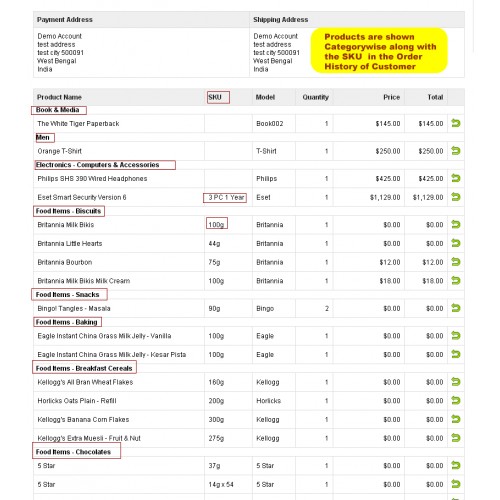The height and width of the screenshot is (500, 500).
Task: Click Horlicks Oats Plain - Refill name
Action: [x=77, y=401]
